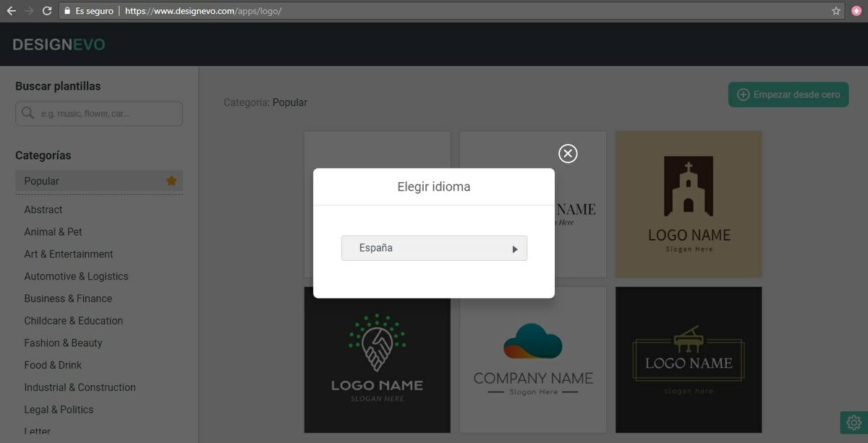Select the Abstract category
This screenshot has width=868, height=443.
pyautogui.click(x=43, y=210)
